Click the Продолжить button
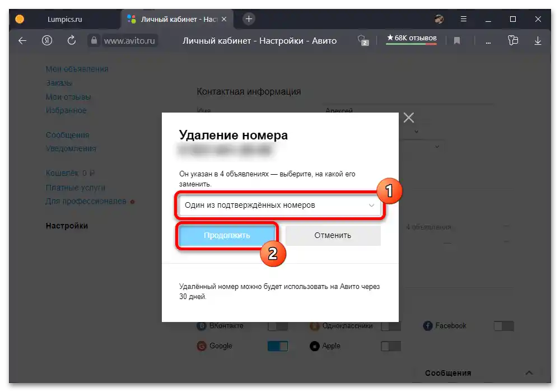This screenshot has width=560, height=392. click(227, 235)
